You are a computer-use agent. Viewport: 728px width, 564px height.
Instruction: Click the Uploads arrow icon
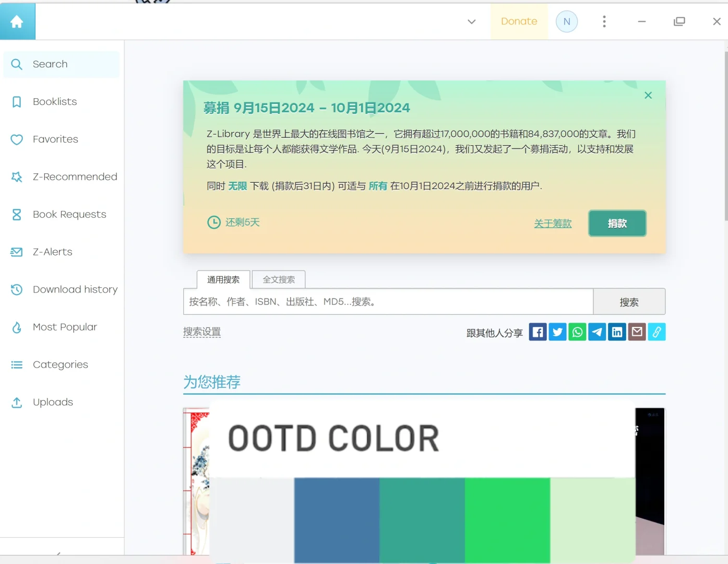coord(17,403)
